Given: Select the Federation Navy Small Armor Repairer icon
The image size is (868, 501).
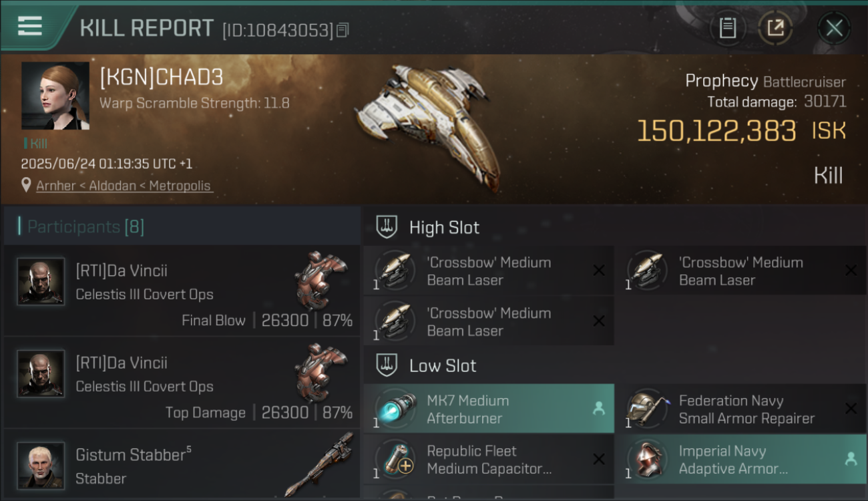Looking at the screenshot, I should pyautogui.click(x=648, y=409).
